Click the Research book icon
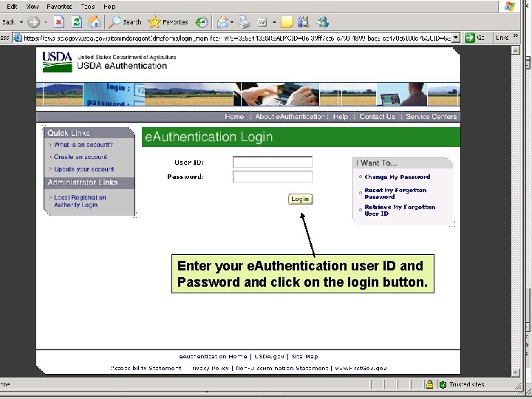 (304, 22)
